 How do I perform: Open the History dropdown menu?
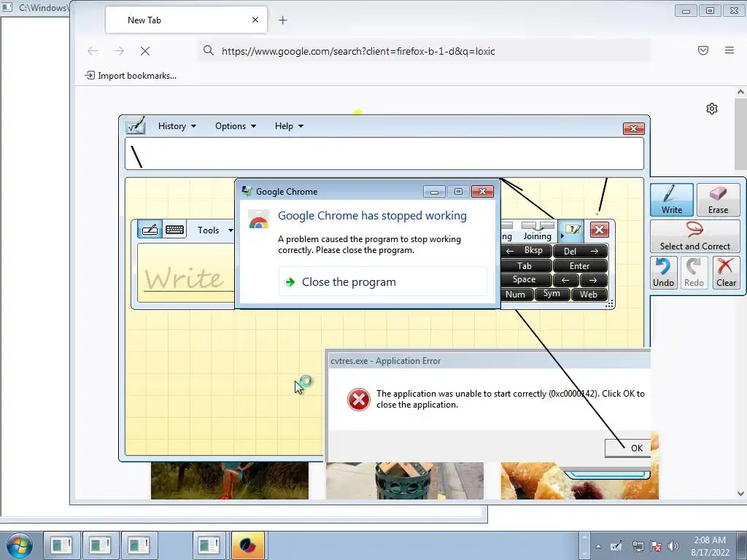[177, 125]
